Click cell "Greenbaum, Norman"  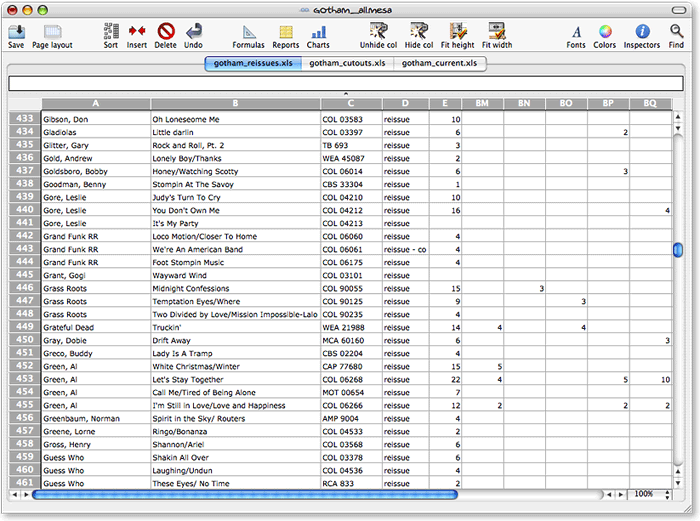point(96,419)
